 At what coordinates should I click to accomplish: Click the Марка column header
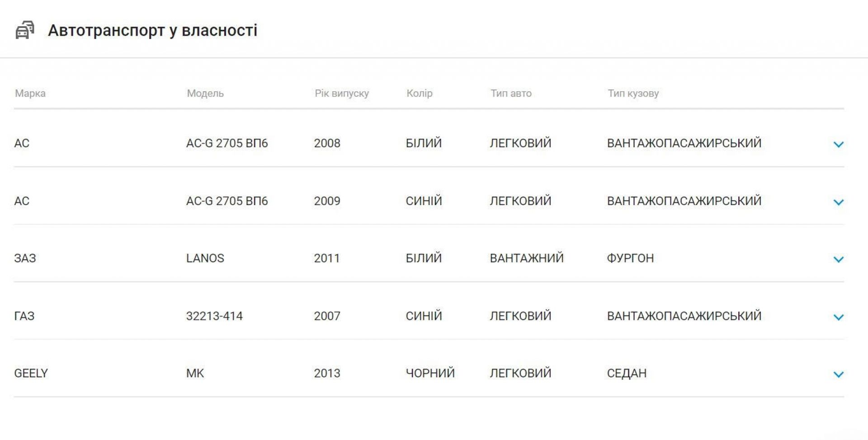30,94
